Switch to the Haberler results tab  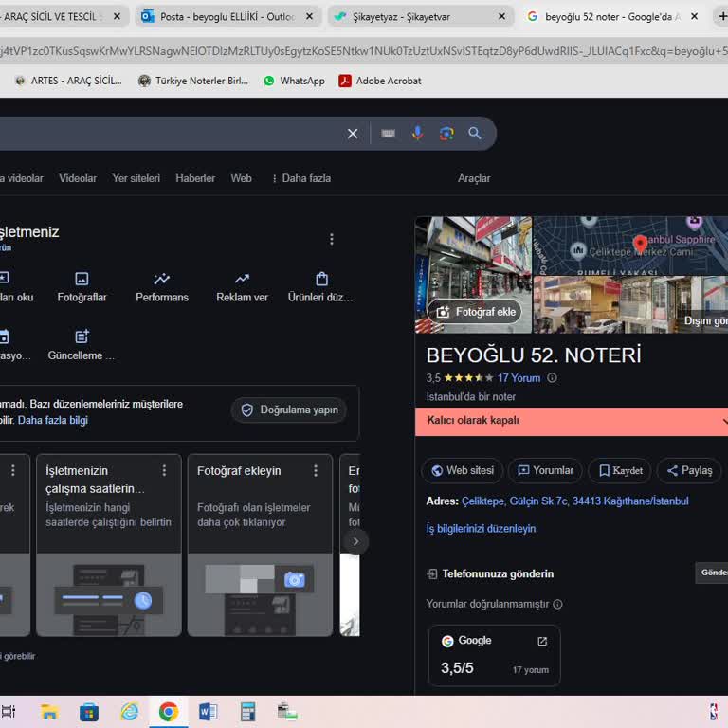point(195,178)
